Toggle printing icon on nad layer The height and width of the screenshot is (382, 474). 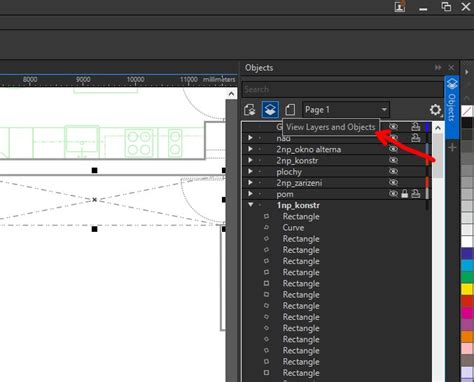pyautogui.click(x=415, y=138)
